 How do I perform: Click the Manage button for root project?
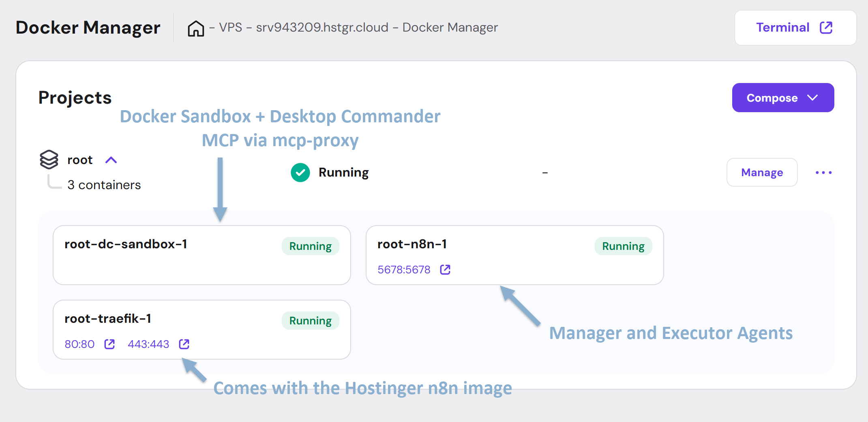pos(762,172)
